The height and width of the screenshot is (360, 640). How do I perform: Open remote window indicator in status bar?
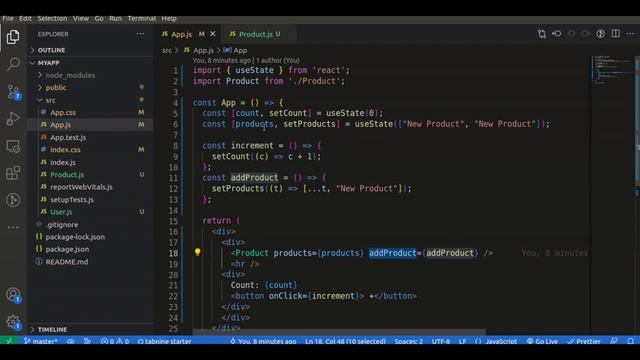pyautogui.click(x=9, y=341)
